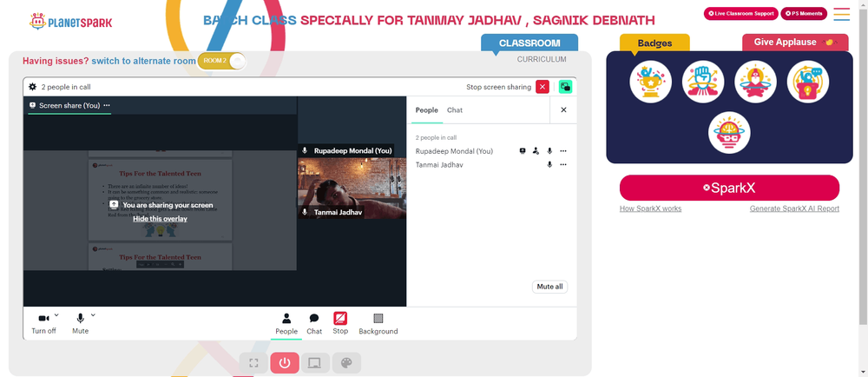Select Rupadeep Mondal (You) name in list
Viewport: 868px width, 377px height.
pos(455,150)
